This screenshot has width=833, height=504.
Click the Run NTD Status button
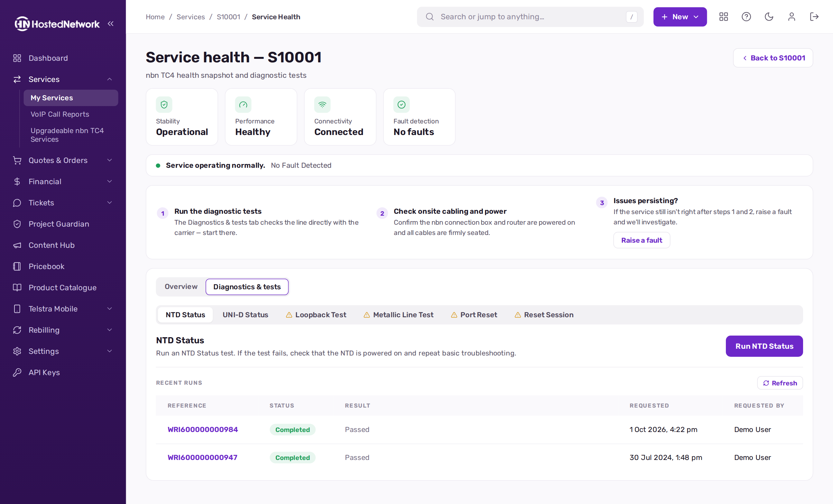[x=764, y=346]
